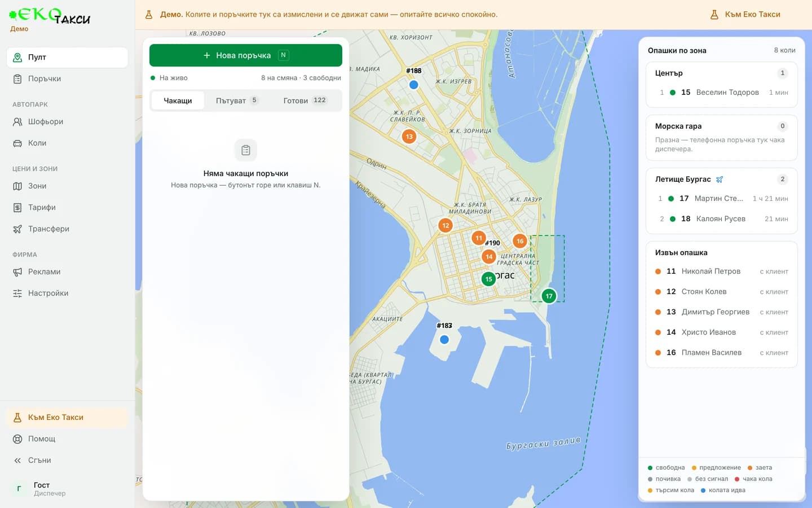Click the empty clipboard icon above Няма чакащи поръчки
Screen dimensions: 812x508
click(x=245, y=150)
